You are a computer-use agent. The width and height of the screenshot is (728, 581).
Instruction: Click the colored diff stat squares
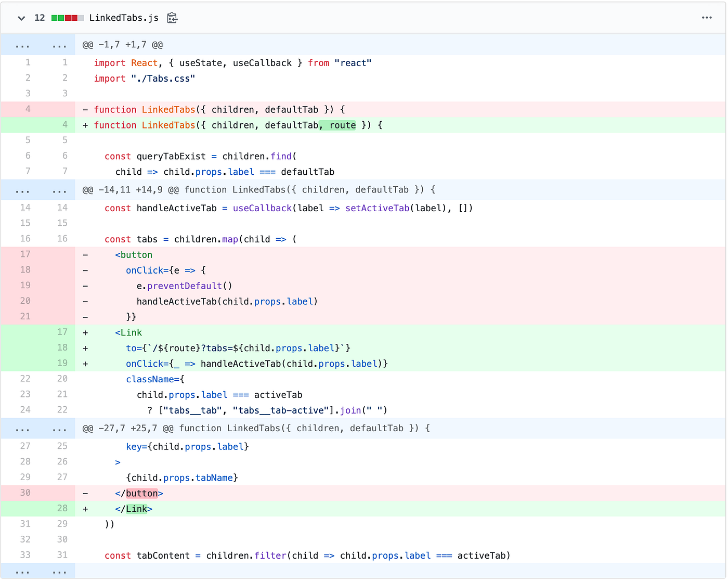68,17
